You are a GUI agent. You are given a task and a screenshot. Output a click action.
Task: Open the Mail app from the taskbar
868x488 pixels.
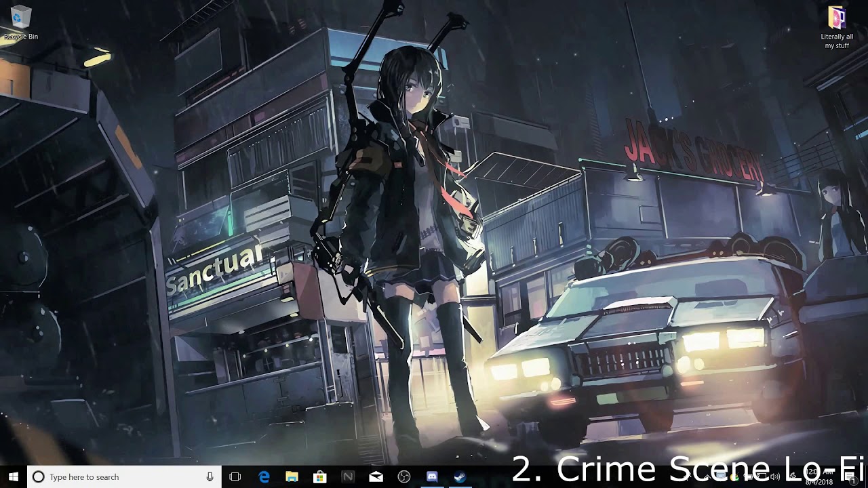[376, 477]
